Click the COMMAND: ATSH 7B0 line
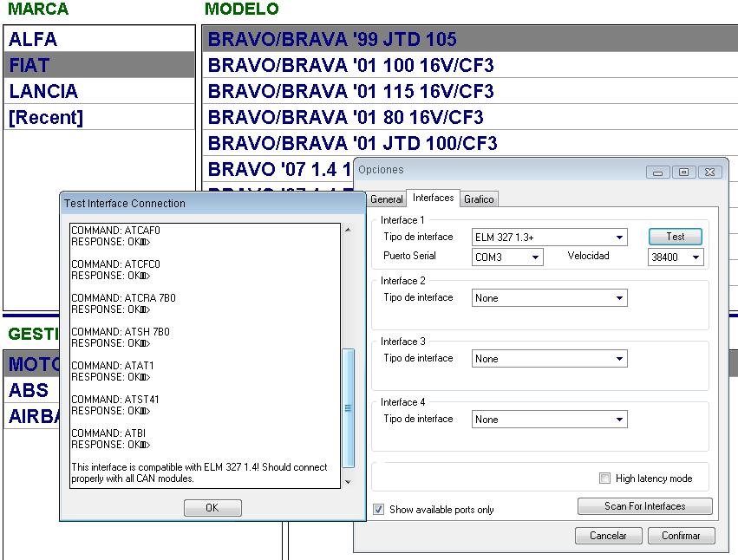The width and height of the screenshot is (738, 560). tap(121, 332)
